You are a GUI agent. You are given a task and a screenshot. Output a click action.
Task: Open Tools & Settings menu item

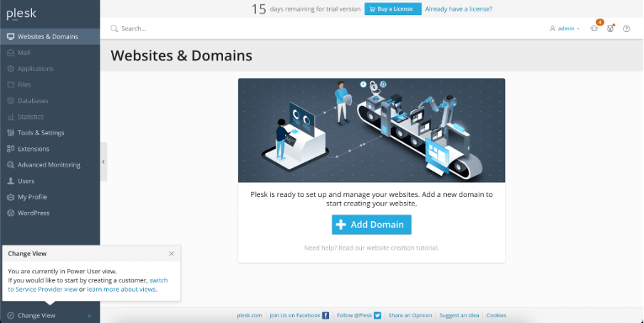tap(50, 132)
